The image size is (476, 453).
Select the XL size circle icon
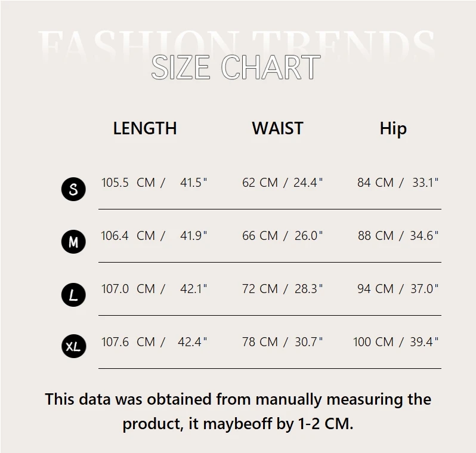(74, 346)
